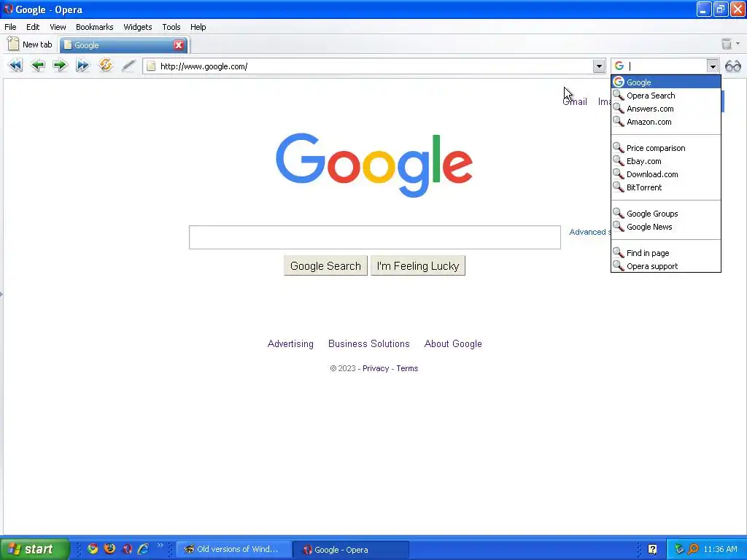Choose Ebay.com in the engine list
This screenshot has height=560, width=747.
(666, 161)
